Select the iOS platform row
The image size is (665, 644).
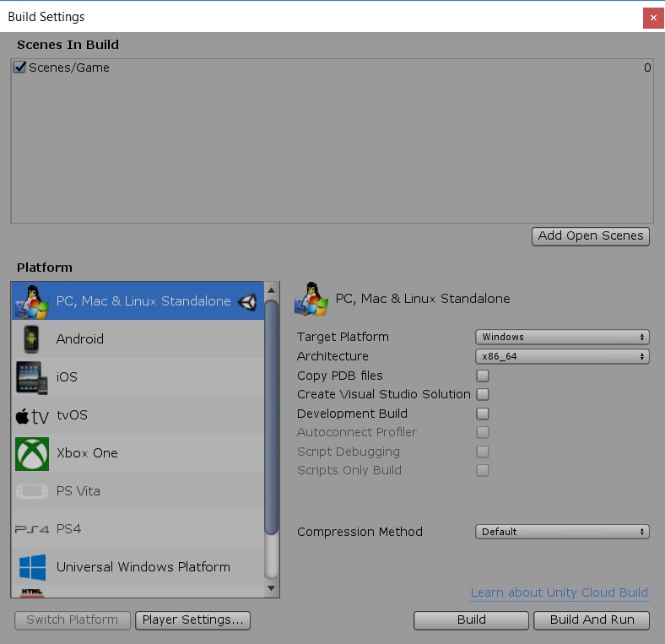[138, 377]
